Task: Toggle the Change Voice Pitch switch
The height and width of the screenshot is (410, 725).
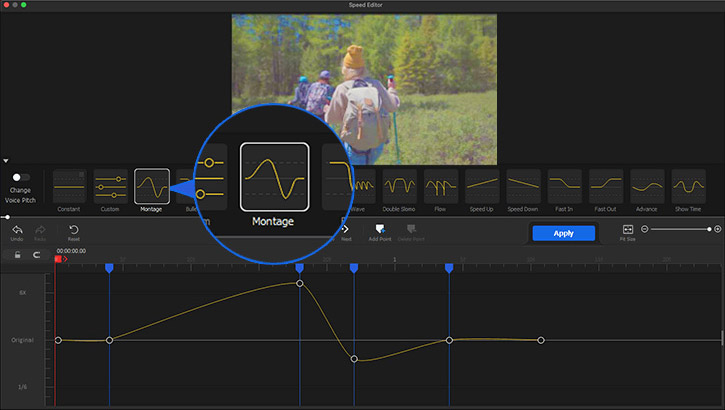Action: (20, 177)
